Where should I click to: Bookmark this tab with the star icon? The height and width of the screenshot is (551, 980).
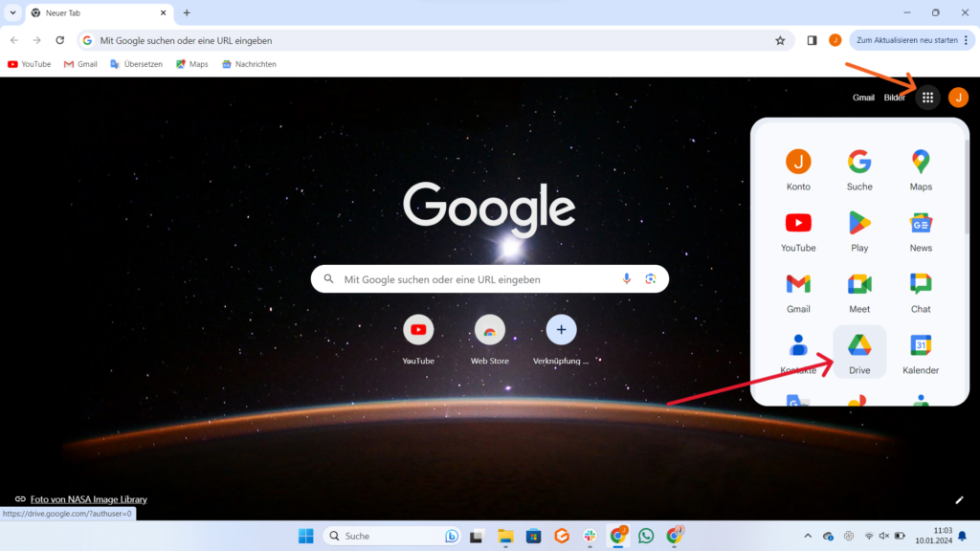click(780, 40)
